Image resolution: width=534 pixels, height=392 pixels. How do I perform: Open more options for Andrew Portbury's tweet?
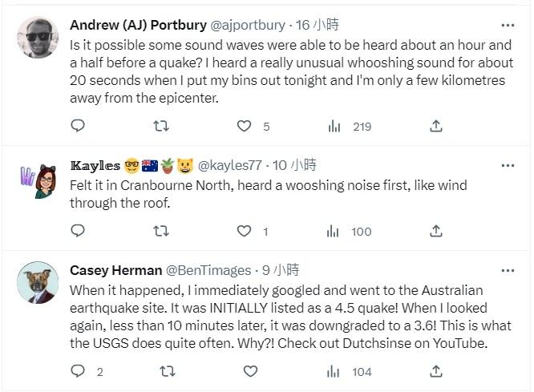(508, 25)
